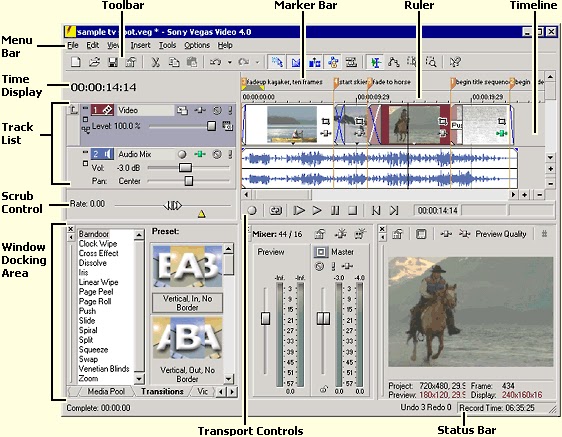The image size is (562, 437).
Task: Toggle preview on external monitor icon
Action: coord(421,234)
